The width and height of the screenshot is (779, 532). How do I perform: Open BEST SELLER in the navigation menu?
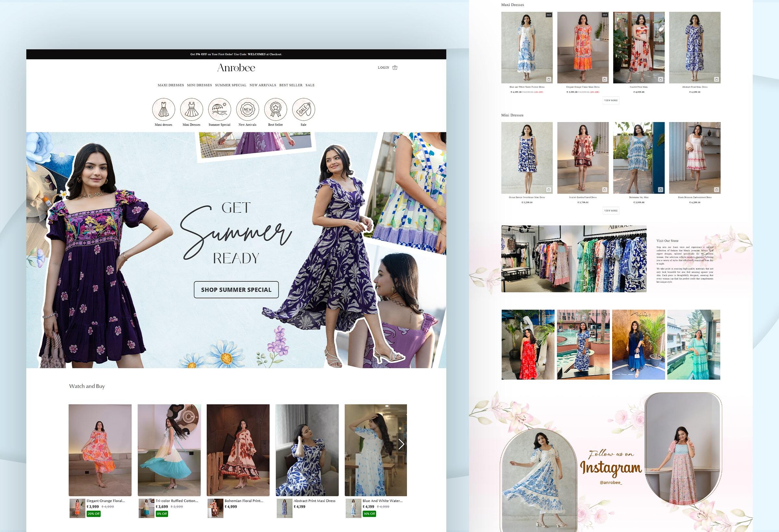pyautogui.click(x=291, y=85)
